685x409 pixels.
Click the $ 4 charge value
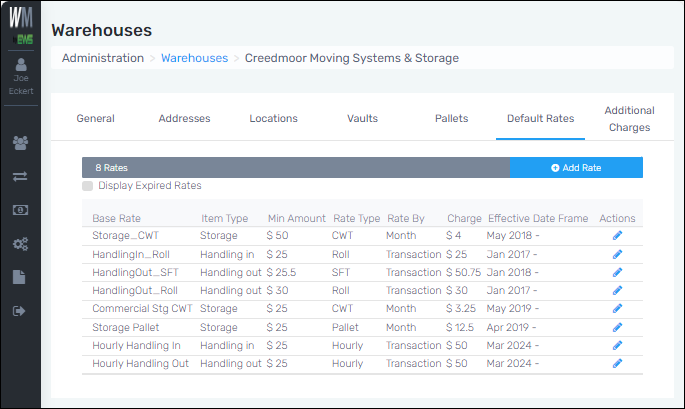[x=453, y=236]
